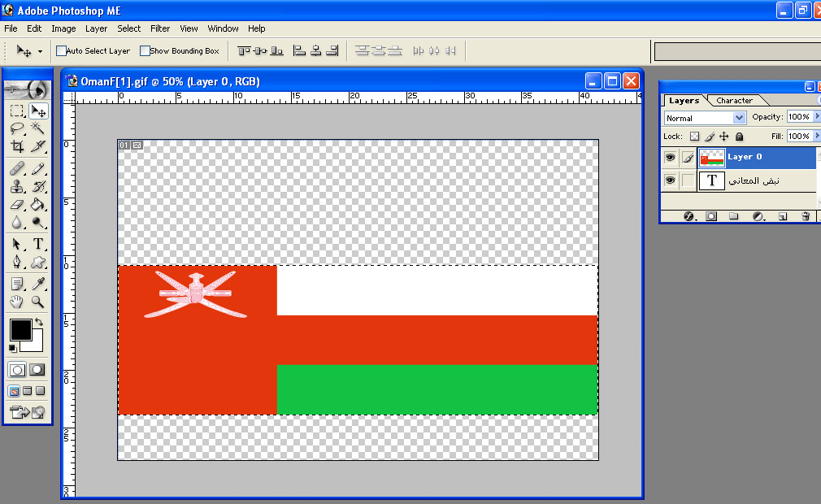Enable Auto Select Layer checkbox
821x504 pixels.
coord(61,50)
